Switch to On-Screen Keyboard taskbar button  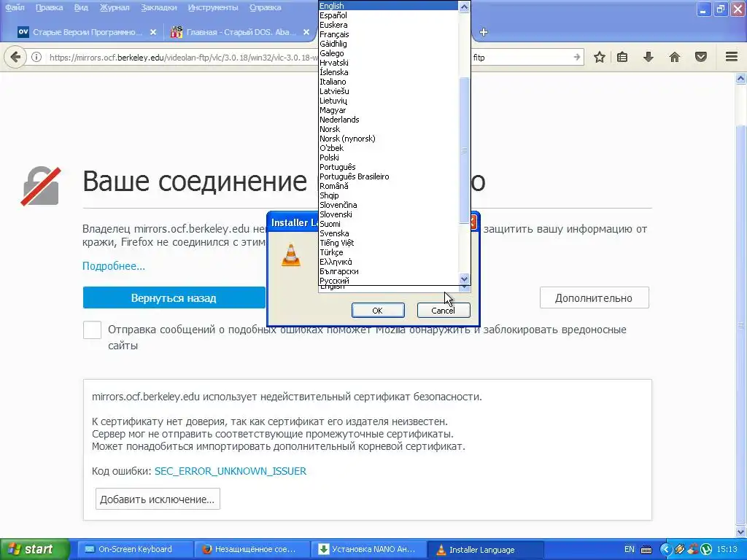point(134,550)
